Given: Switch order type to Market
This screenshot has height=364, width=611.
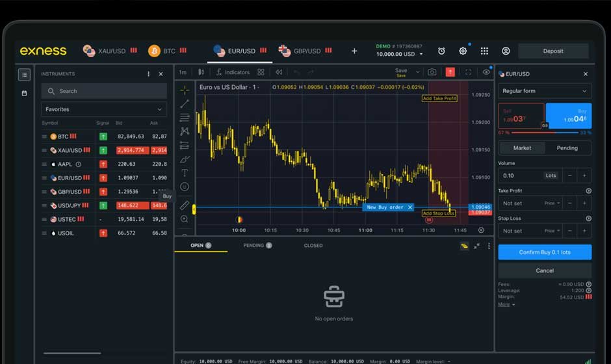Looking at the screenshot, I should click(522, 148).
